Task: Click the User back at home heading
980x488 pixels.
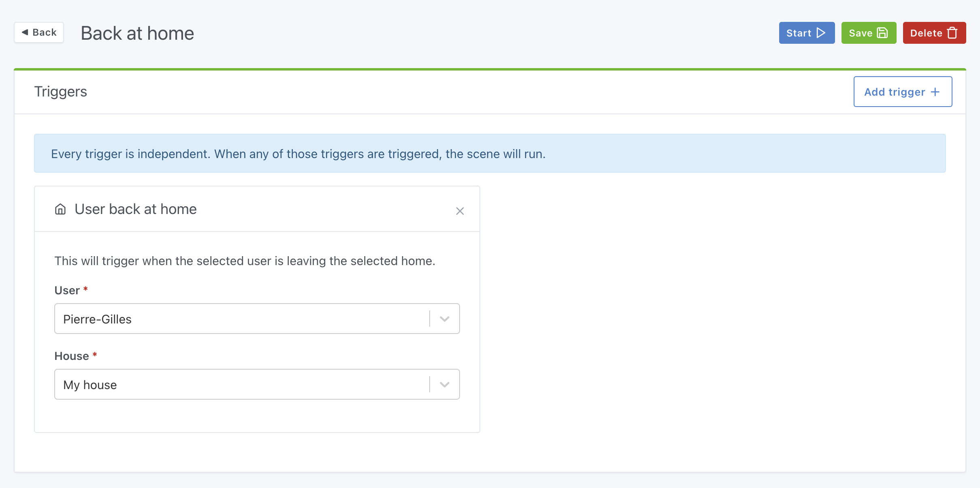Action: click(136, 209)
